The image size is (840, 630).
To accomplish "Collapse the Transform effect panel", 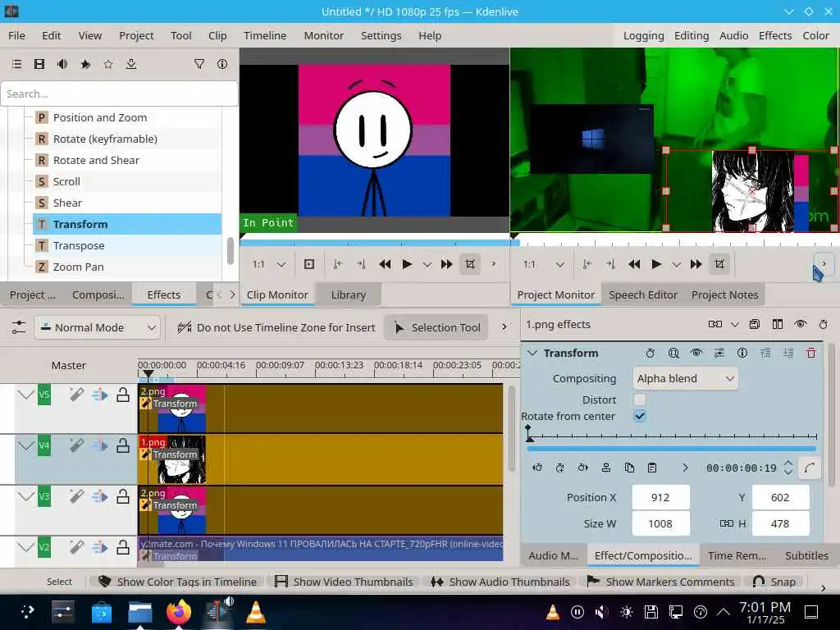I will click(532, 353).
